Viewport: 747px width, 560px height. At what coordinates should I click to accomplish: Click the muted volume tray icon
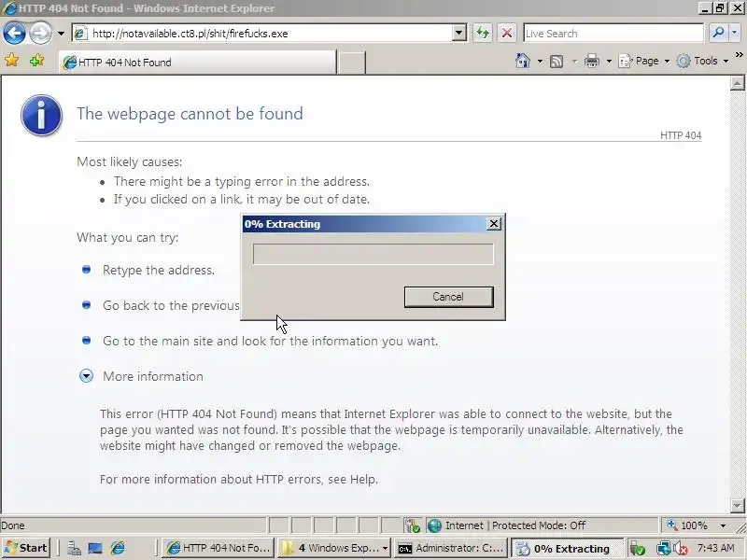coord(680,549)
